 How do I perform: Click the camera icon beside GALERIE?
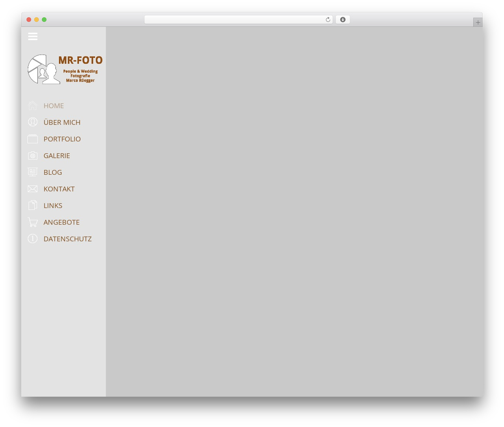(33, 156)
